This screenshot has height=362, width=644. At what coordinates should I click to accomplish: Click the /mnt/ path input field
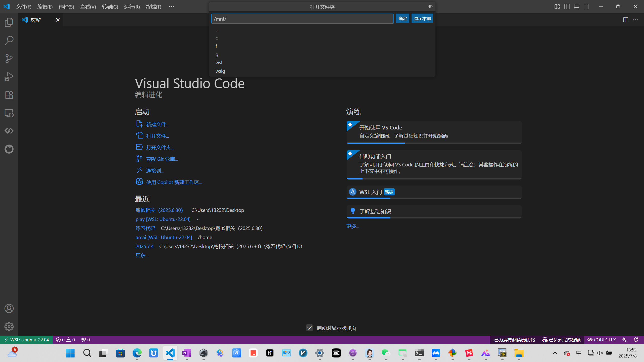[x=302, y=19]
